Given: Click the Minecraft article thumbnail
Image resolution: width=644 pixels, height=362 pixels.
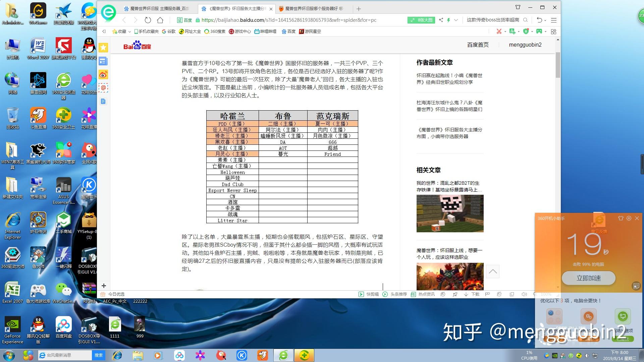Looking at the screenshot, I should pyautogui.click(x=450, y=214).
